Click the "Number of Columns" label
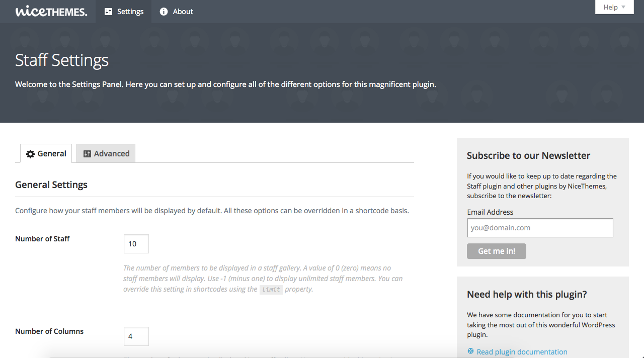This screenshot has width=644, height=358. [49, 331]
